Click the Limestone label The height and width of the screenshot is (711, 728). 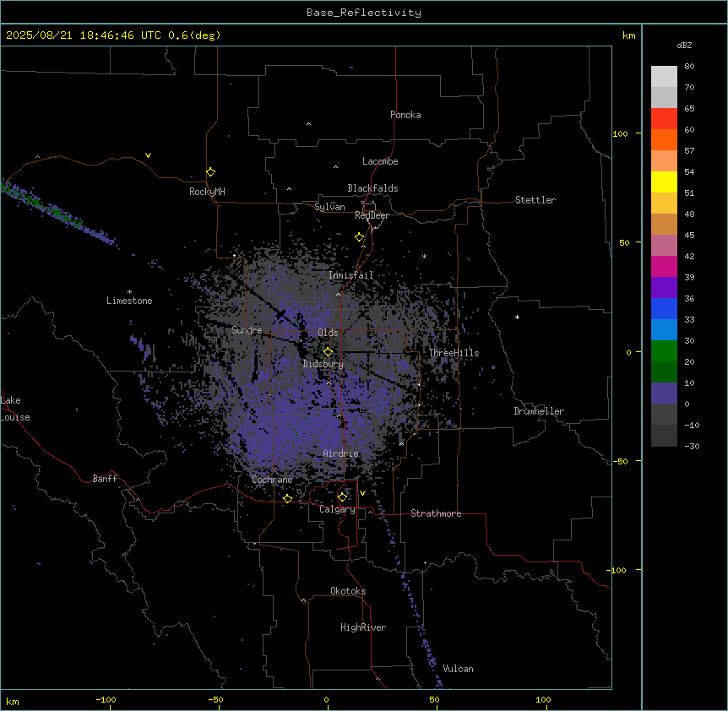tap(129, 301)
